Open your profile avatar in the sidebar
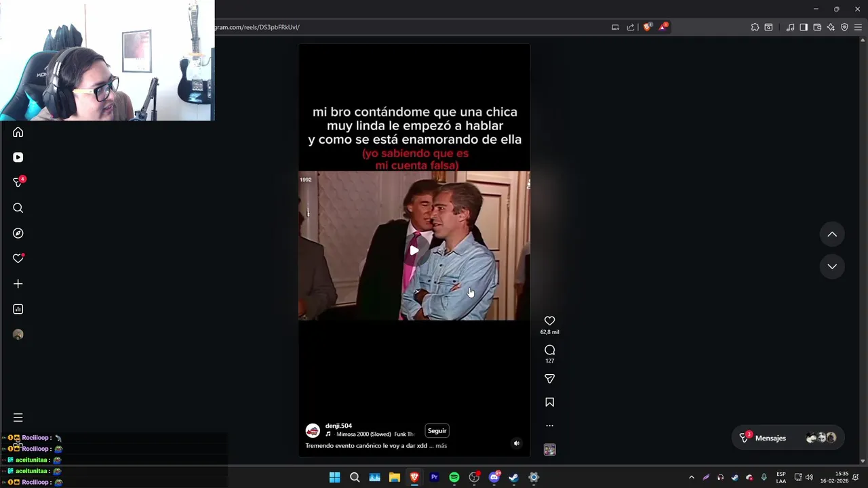Screen dimensions: 868x488 click(18, 334)
